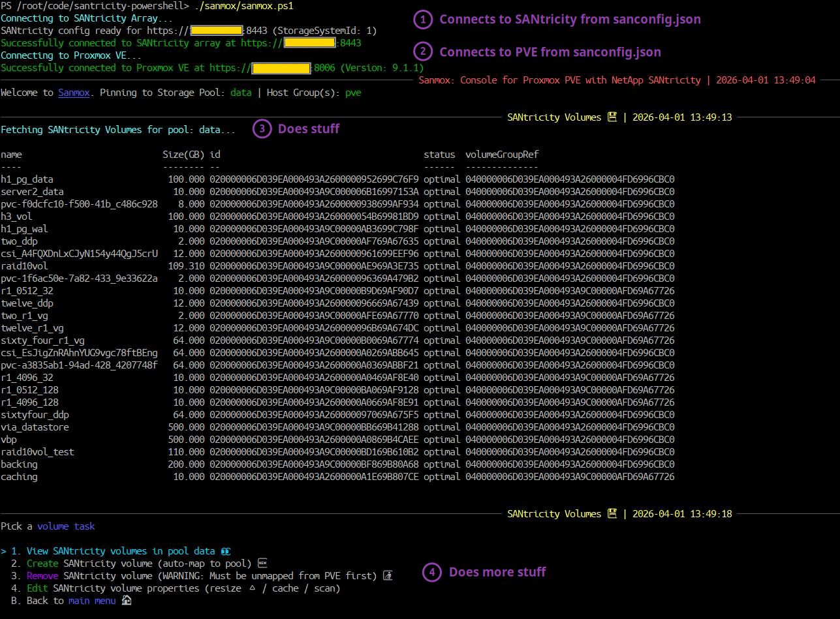Click the "Fetching SANtricity Volumes for pool: data..." line
This screenshot has height=619, width=840.
click(118, 130)
